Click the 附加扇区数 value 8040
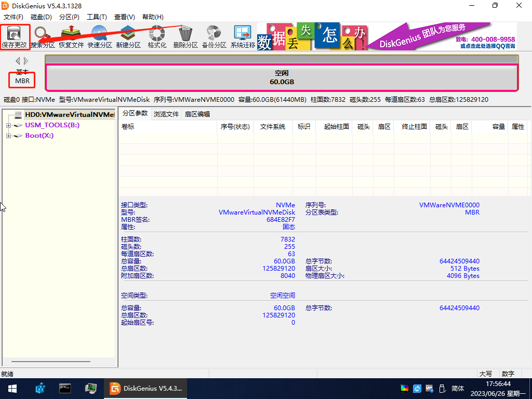Image resolution: width=532 pixels, height=399 pixels. point(288,276)
